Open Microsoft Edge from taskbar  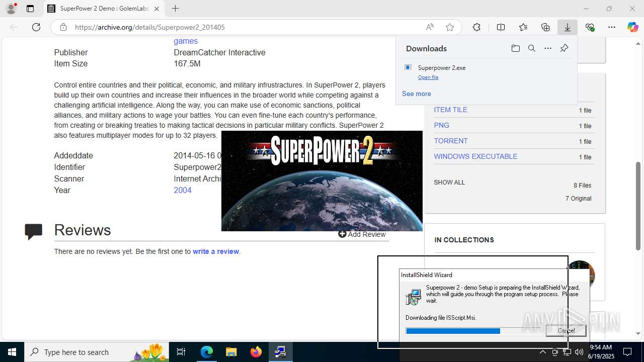point(207,352)
